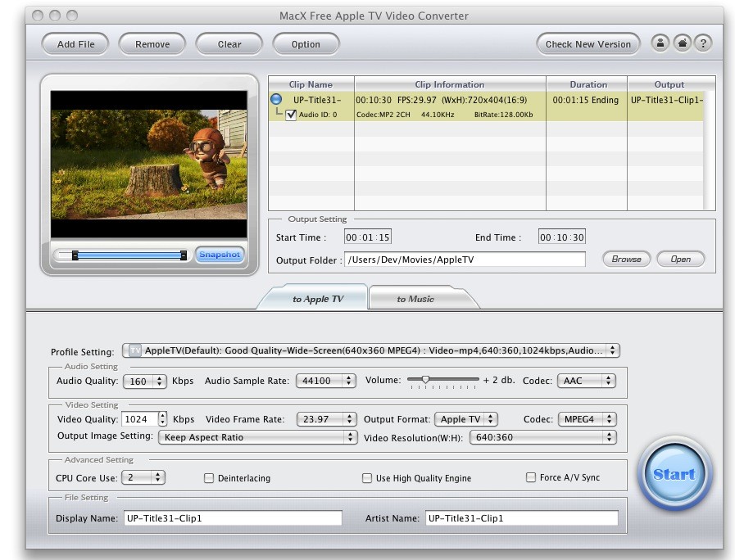735x560 pixels.
Task: Click the UP-Title31-Clip1- output cell
Action: (666, 100)
